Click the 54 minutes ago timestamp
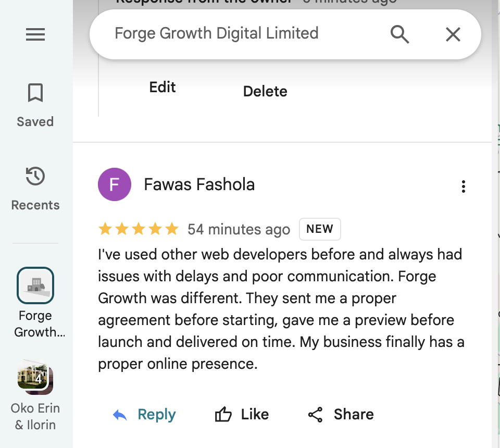This screenshot has width=500, height=448. click(x=239, y=229)
